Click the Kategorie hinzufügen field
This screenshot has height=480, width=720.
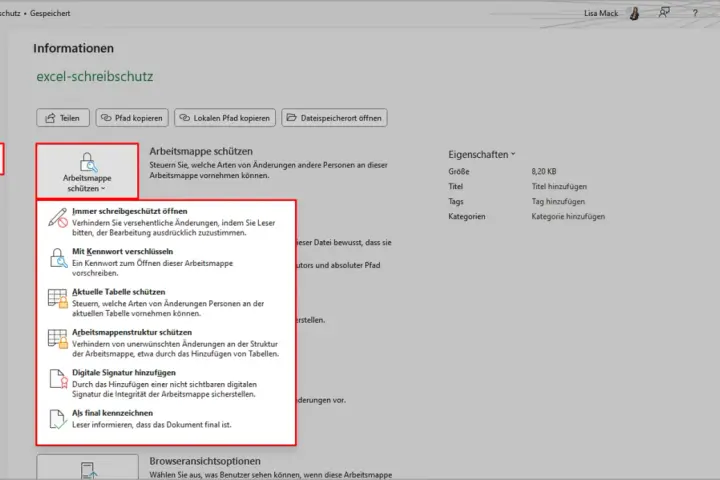point(568,216)
